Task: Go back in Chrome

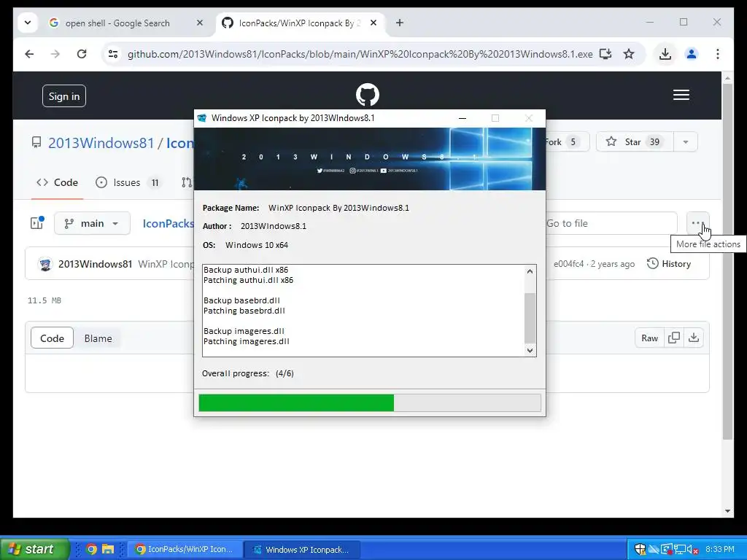Action: coord(29,54)
